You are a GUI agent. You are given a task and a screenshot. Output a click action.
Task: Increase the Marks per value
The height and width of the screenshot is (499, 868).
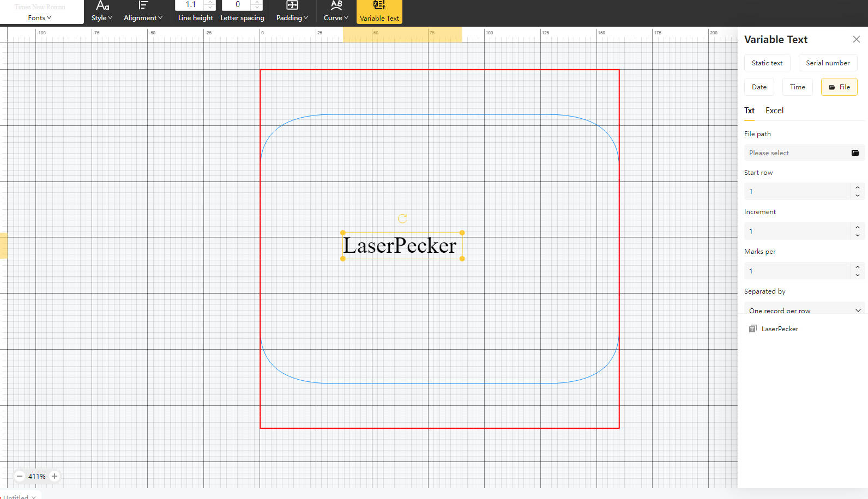pyautogui.click(x=857, y=267)
